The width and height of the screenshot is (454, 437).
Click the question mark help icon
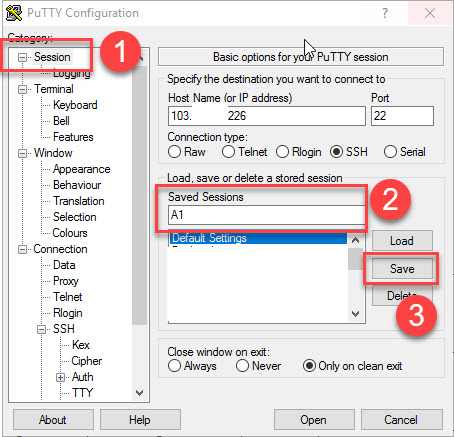click(385, 13)
